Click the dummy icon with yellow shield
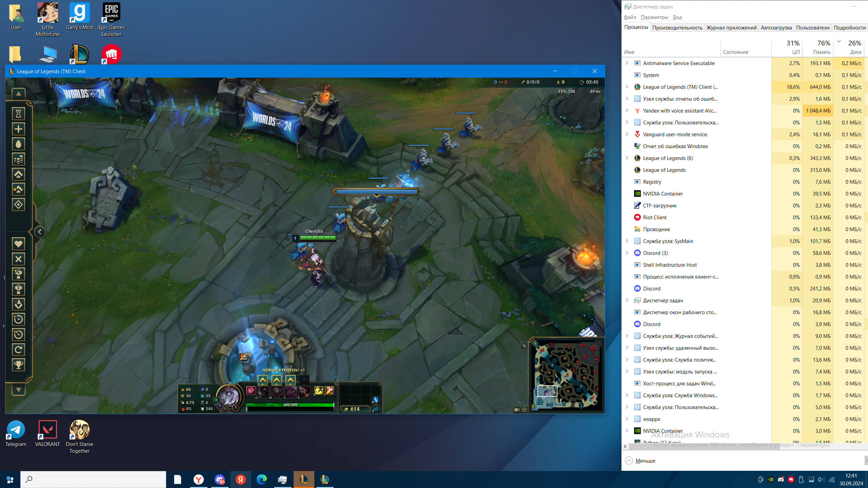This screenshot has width=868, height=488. click(19, 274)
